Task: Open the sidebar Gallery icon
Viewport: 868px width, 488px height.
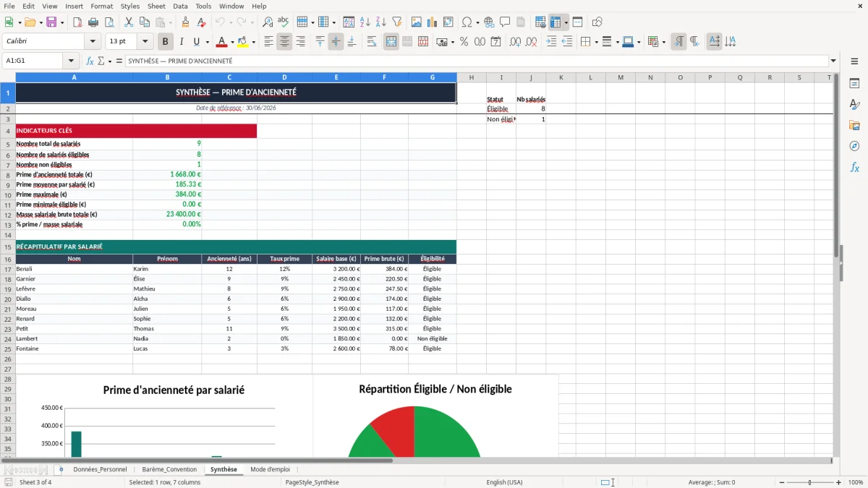Action: [854, 125]
